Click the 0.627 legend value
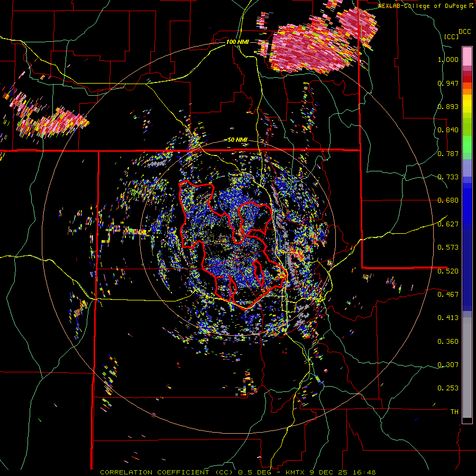The height and width of the screenshot is (476, 476). pos(448,224)
